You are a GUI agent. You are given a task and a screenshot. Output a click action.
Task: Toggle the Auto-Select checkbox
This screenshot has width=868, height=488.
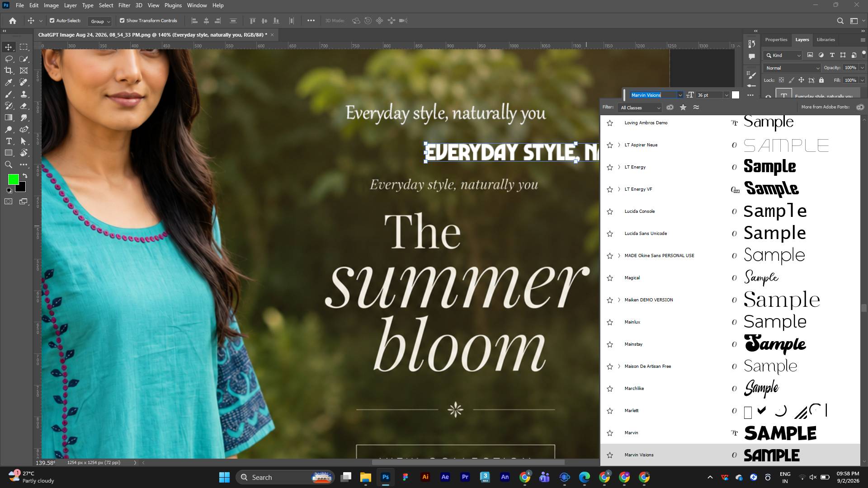[x=52, y=20]
